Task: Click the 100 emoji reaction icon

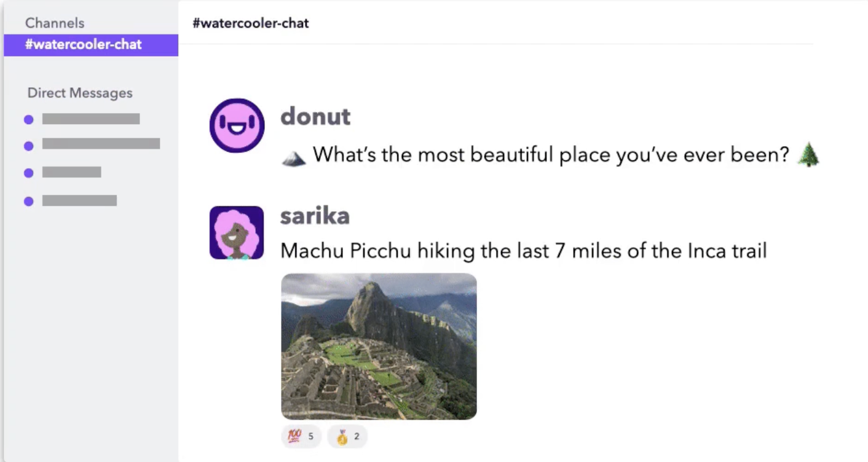Action: pyautogui.click(x=294, y=436)
